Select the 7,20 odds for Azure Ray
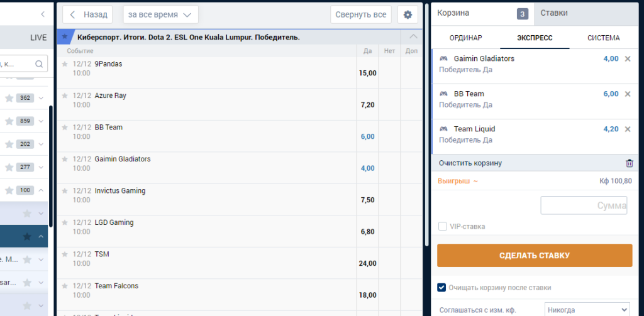644x316 pixels. pyautogui.click(x=367, y=105)
